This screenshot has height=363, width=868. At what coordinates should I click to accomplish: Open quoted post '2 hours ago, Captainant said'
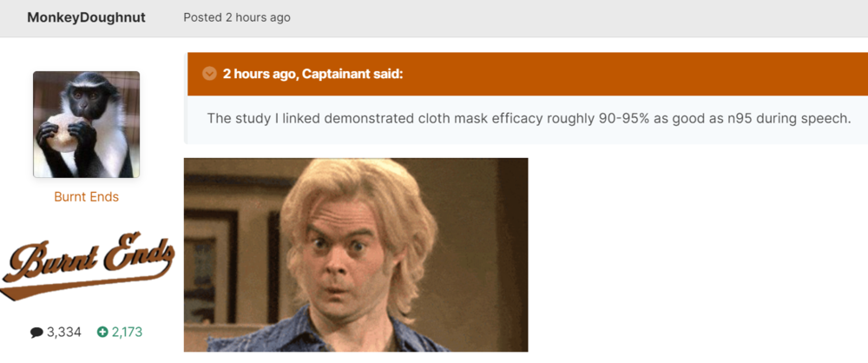click(312, 74)
